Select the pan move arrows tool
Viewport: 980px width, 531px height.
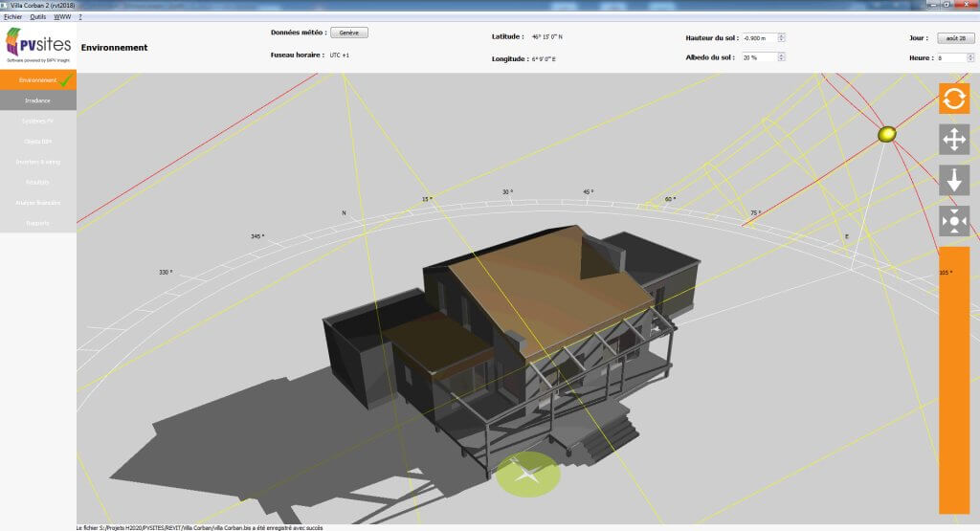pos(954,140)
